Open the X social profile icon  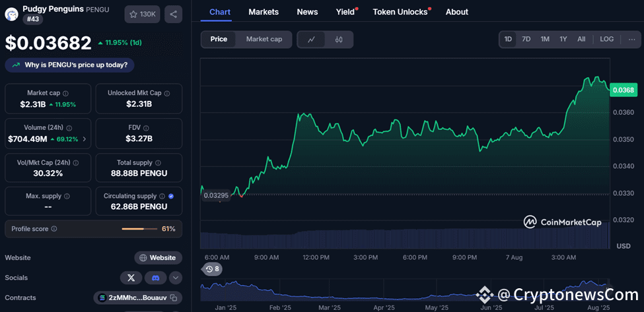click(131, 278)
